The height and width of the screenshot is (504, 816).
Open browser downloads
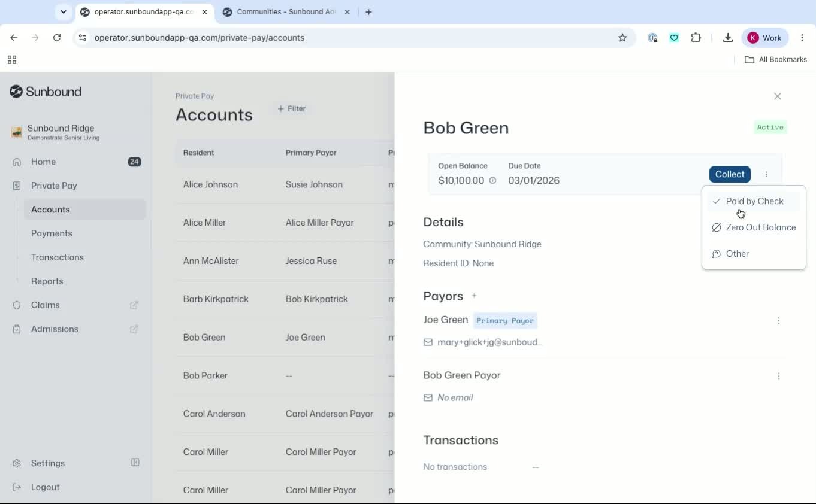(x=728, y=38)
